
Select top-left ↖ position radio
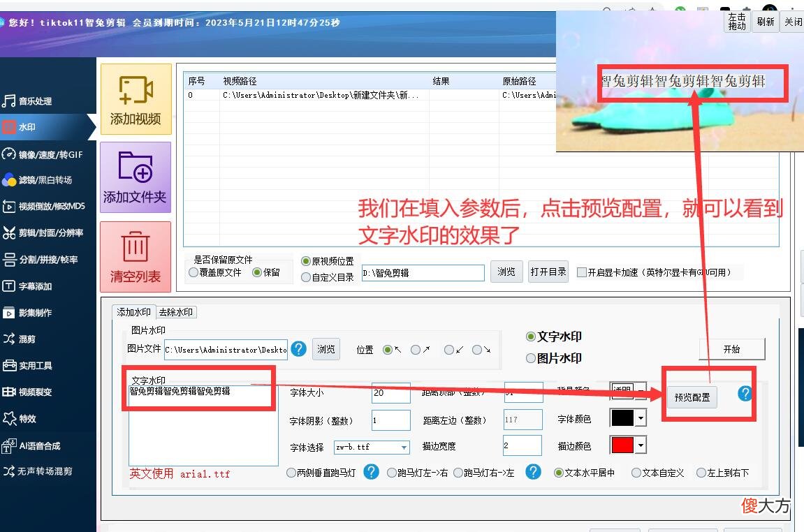(x=388, y=350)
